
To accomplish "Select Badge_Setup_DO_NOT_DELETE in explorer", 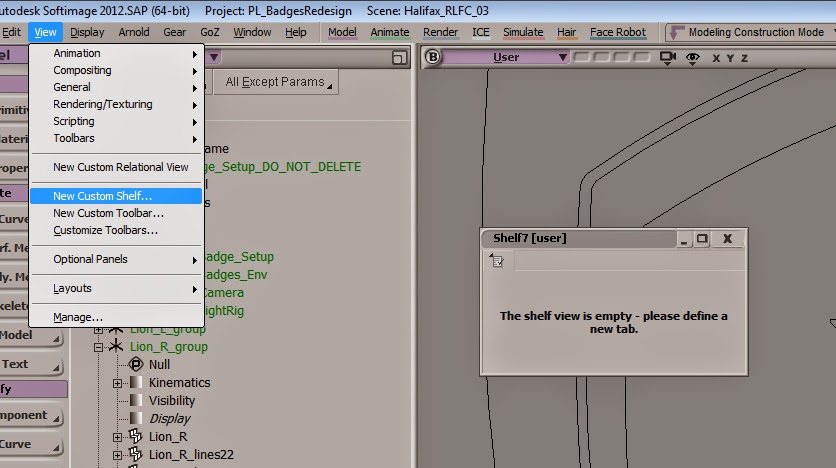I will [x=282, y=167].
